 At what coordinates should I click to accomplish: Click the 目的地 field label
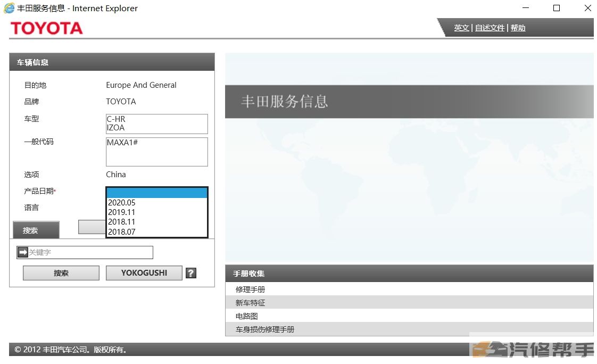pyautogui.click(x=36, y=85)
